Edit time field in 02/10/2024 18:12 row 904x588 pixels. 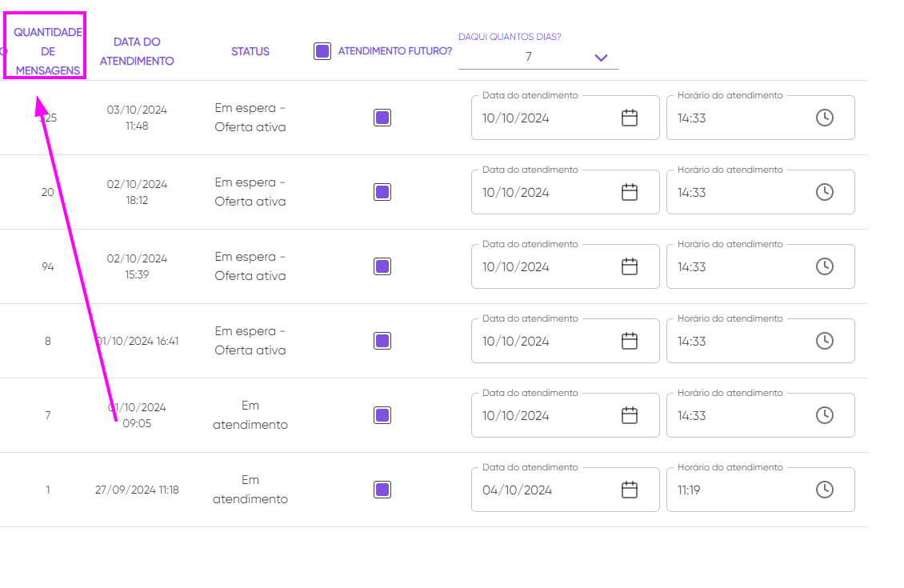pyautogui.click(x=761, y=192)
